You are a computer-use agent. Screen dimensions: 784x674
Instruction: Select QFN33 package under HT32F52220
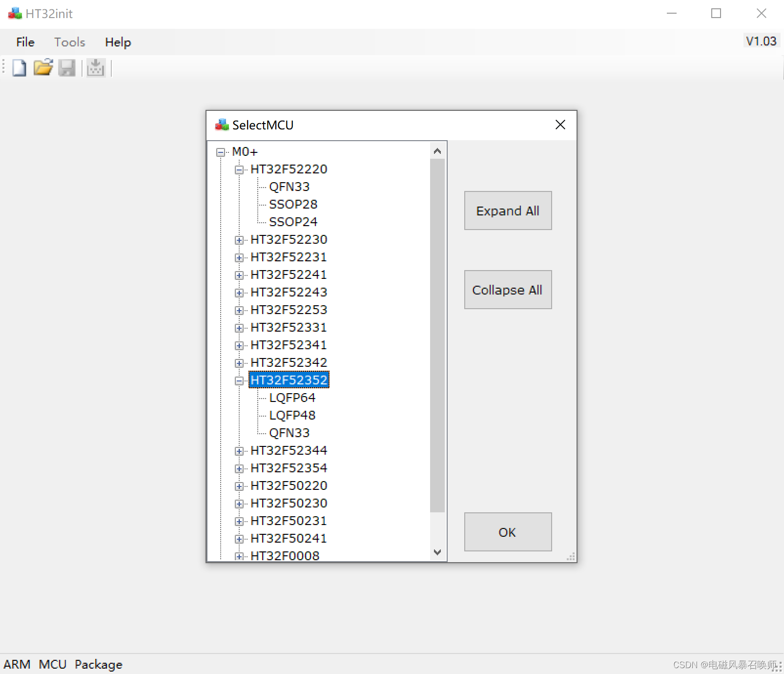[289, 187]
